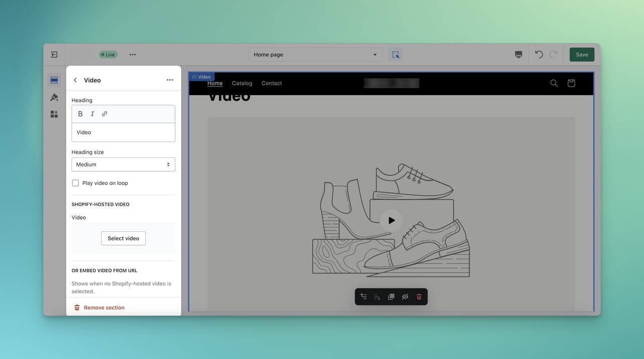This screenshot has height=359, width=644.
Task: Click the Live status badge
Action: coord(108,54)
